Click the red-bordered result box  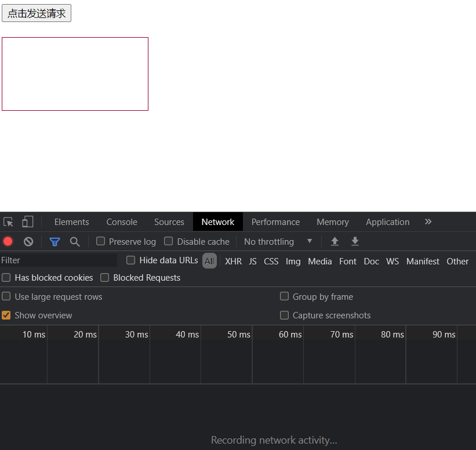tap(75, 74)
